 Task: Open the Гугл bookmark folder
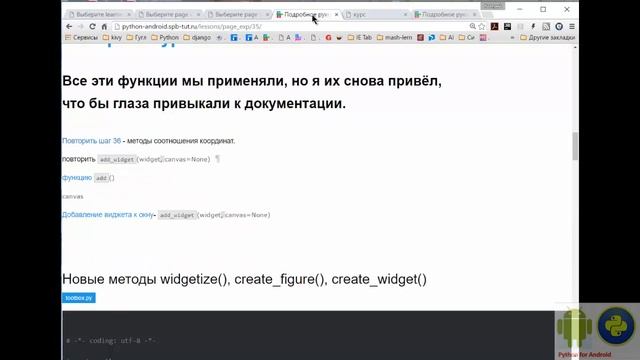click(x=136, y=38)
